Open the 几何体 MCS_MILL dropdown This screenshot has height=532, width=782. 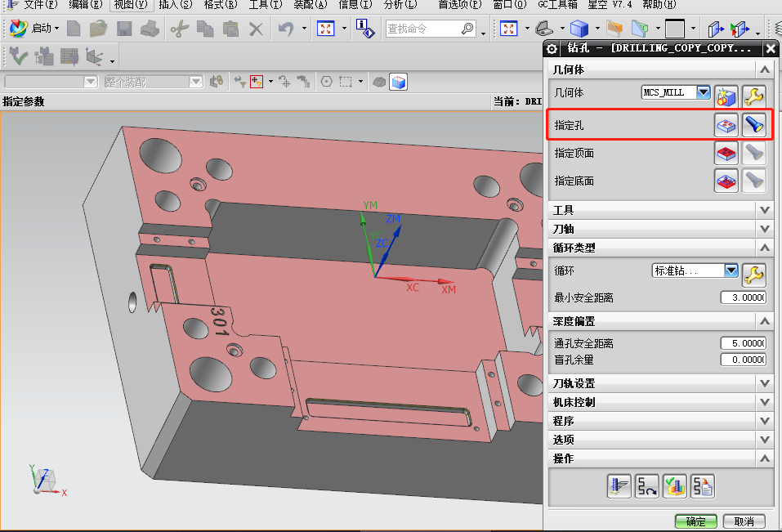pyautogui.click(x=703, y=92)
